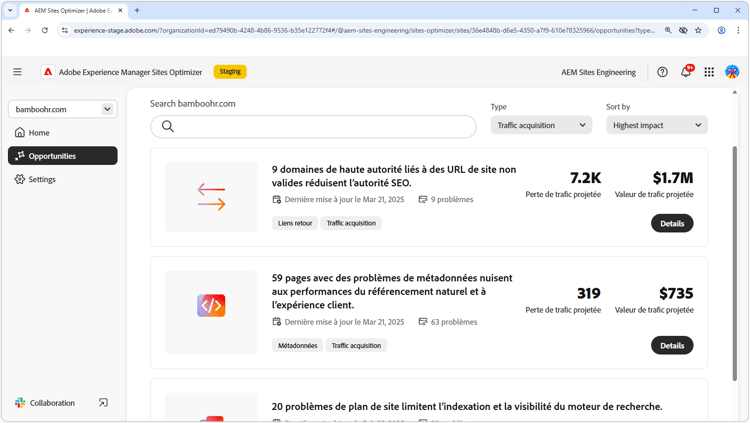Screen dimensions: 750x423
Task: Click the Home house icon in sidebar
Action: coord(20,133)
